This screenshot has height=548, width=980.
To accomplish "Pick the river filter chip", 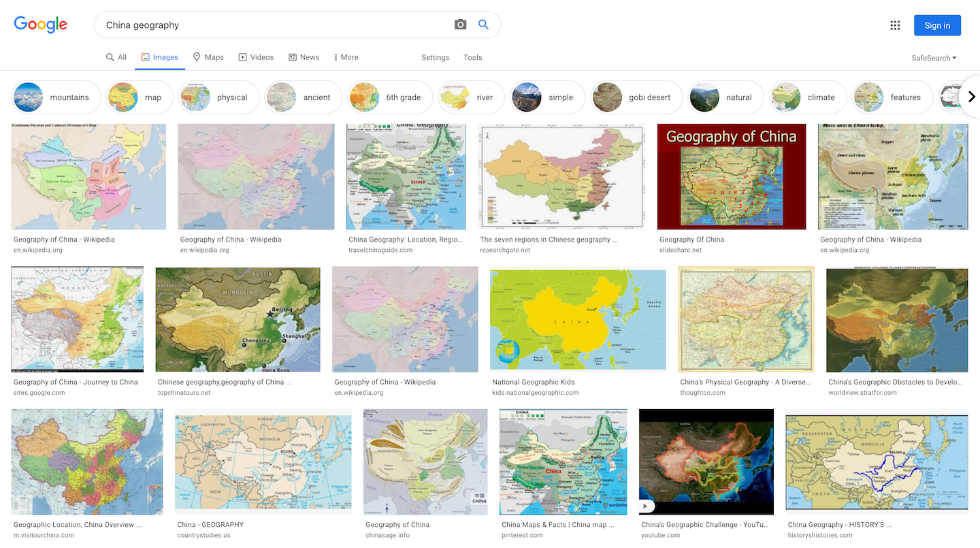I will pos(471,97).
